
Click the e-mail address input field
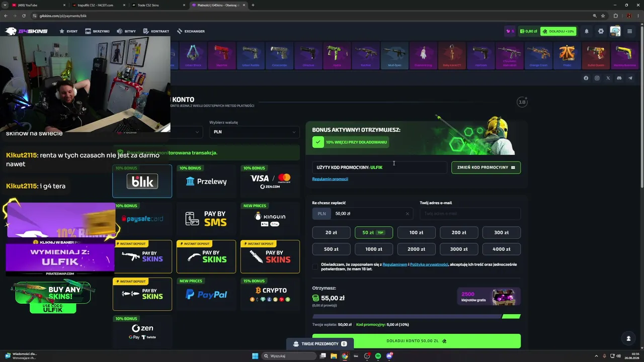(470, 214)
